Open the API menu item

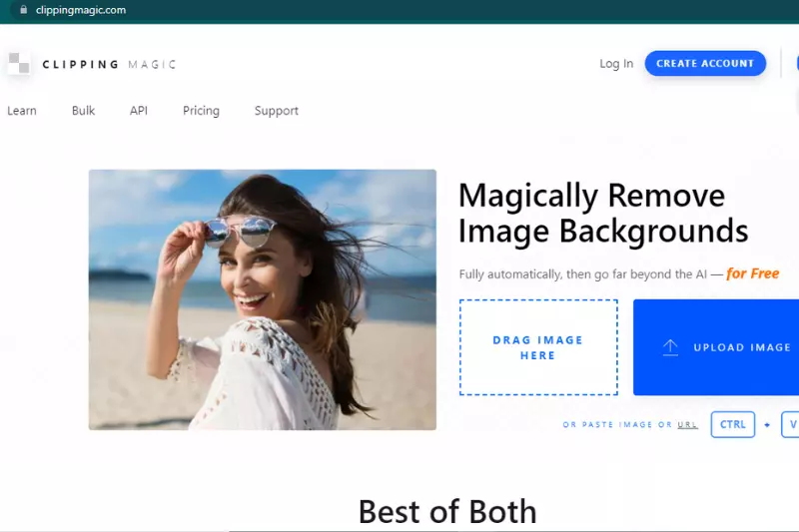(139, 111)
